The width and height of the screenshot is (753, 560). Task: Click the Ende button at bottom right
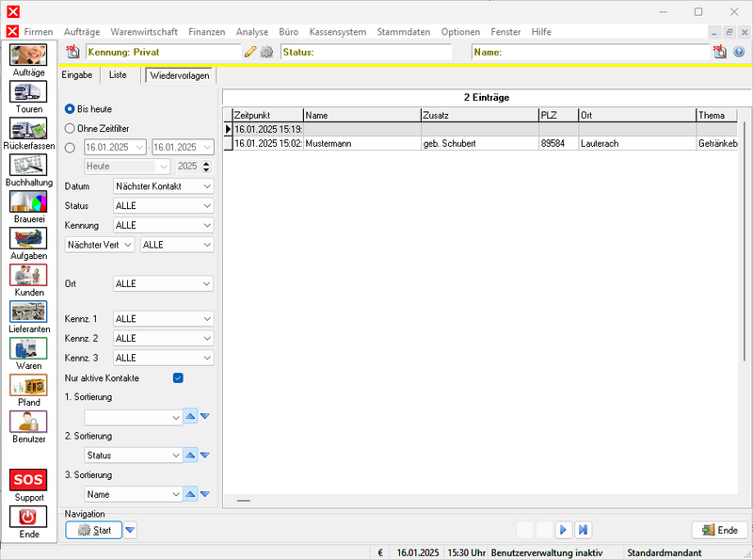pos(720,530)
